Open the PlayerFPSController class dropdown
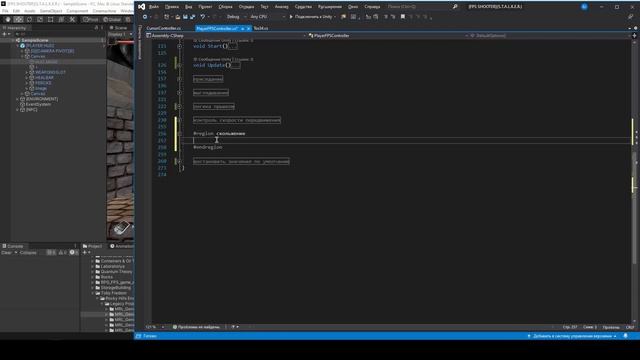 point(389,36)
